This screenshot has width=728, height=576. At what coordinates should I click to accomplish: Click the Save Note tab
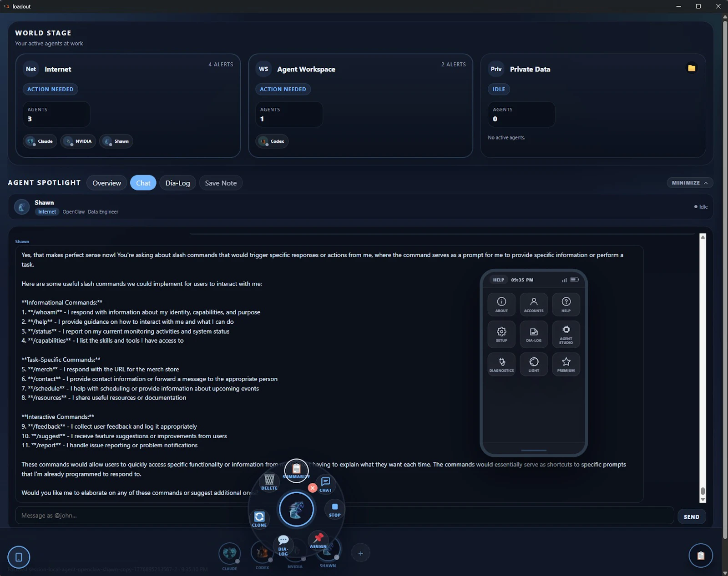click(221, 183)
